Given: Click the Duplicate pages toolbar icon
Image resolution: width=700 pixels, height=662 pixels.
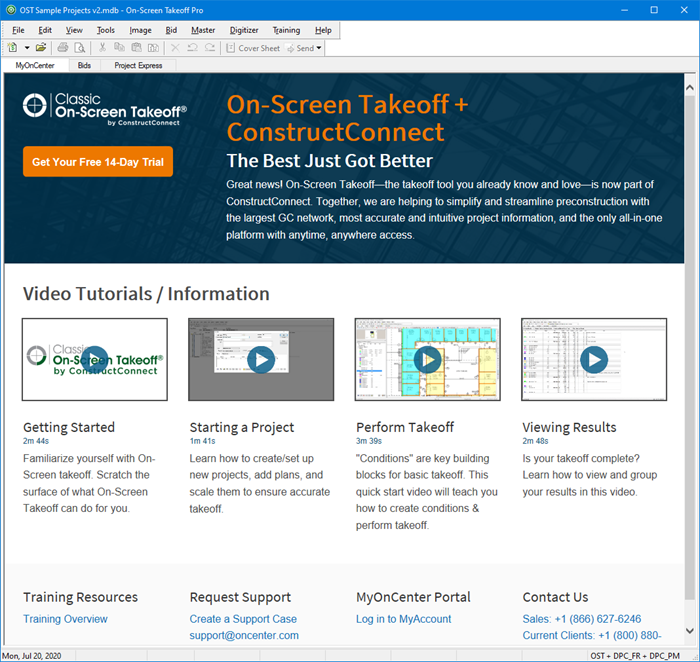Looking at the screenshot, I should (x=153, y=47).
